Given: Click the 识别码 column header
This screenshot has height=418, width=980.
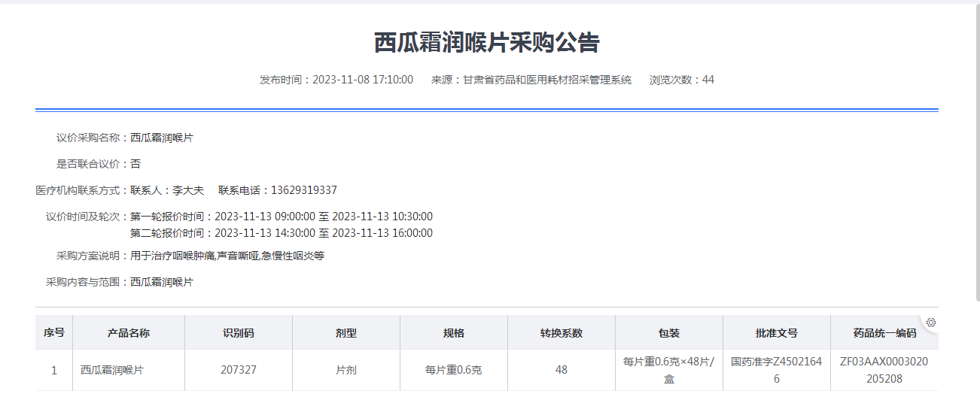Looking at the screenshot, I should coord(239,332).
